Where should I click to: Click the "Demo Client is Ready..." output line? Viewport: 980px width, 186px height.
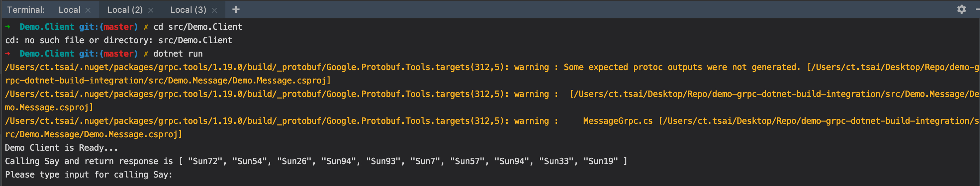[61, 148]
